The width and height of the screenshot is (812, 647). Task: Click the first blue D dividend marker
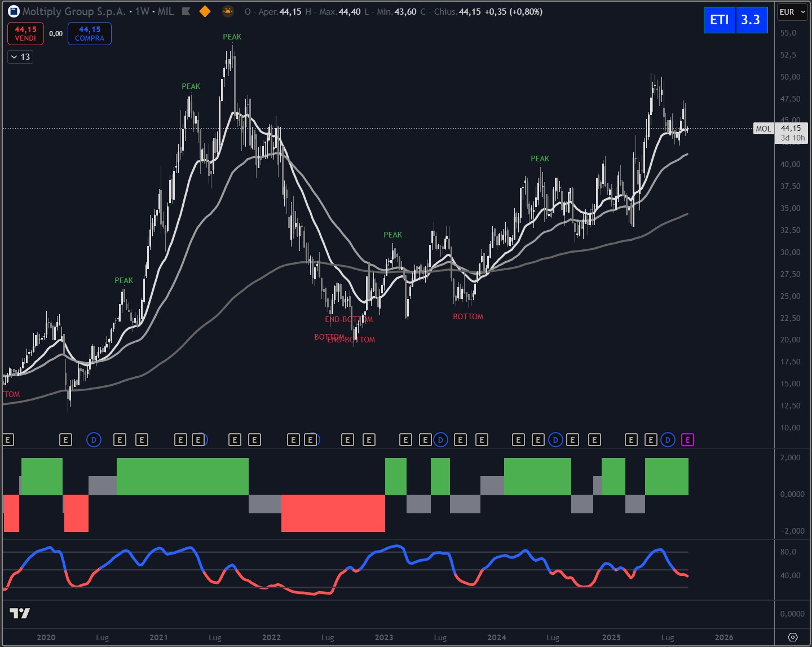point(94,440)
